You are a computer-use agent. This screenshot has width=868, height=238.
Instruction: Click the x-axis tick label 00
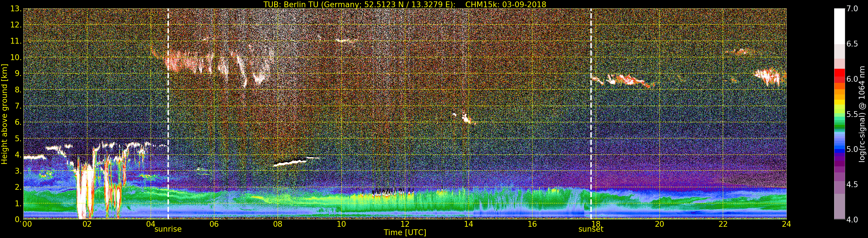(27, 224)
